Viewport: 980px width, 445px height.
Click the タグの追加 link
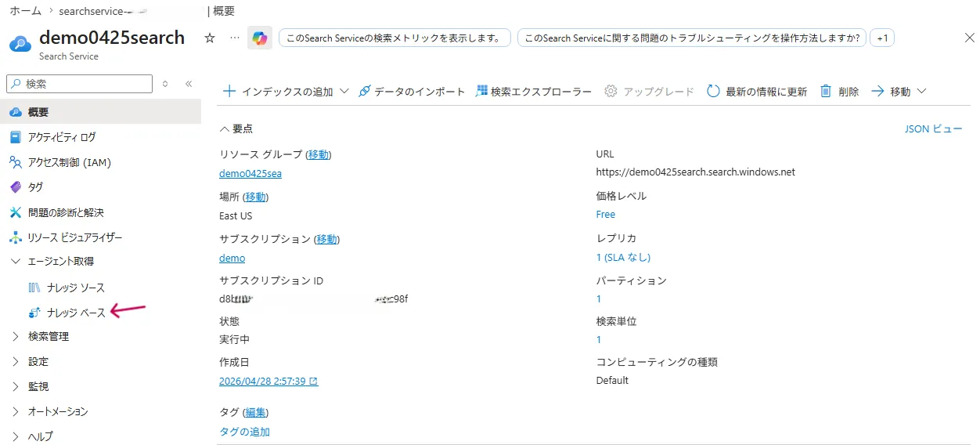[245, 432]
